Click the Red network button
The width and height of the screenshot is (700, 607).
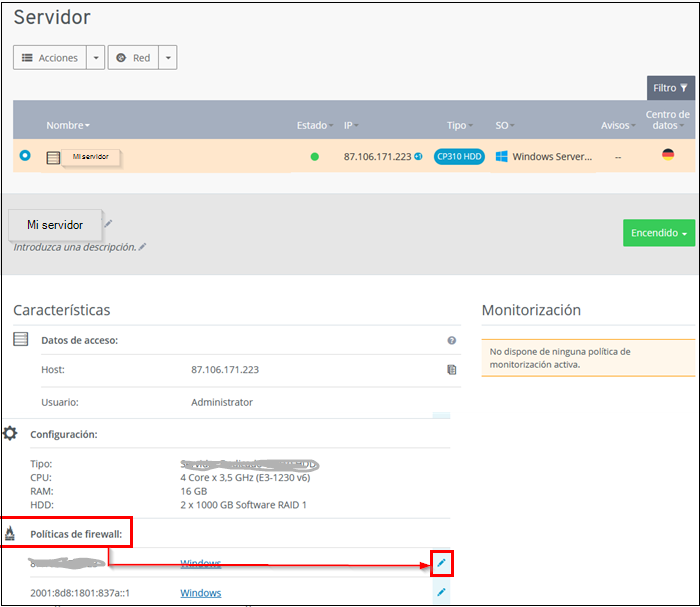point(133,58)
